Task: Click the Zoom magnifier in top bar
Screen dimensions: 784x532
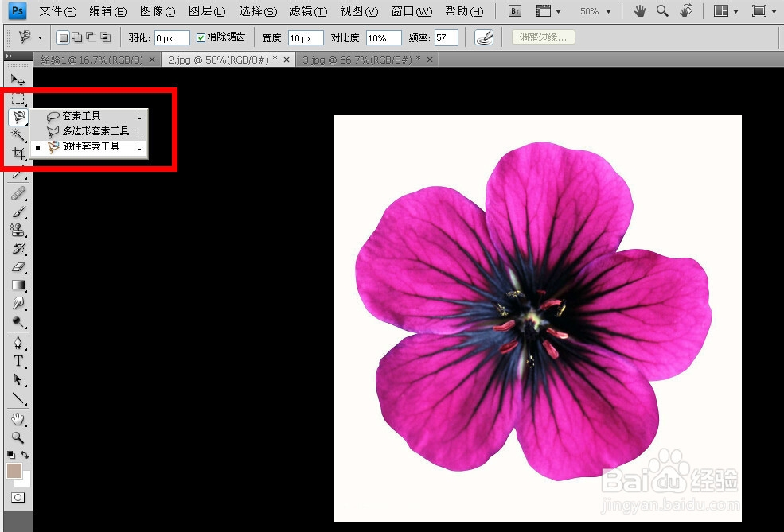Action: [x=662, y=11]
